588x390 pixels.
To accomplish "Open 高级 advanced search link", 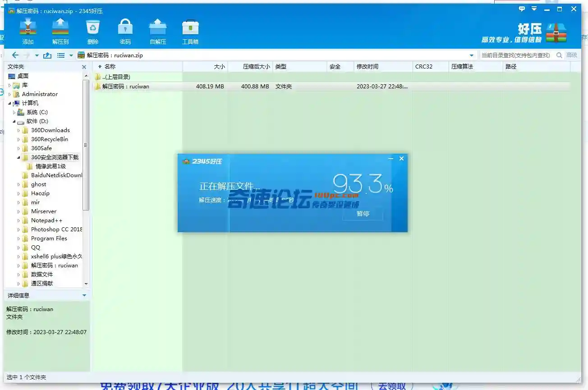I will coord(572,55).
